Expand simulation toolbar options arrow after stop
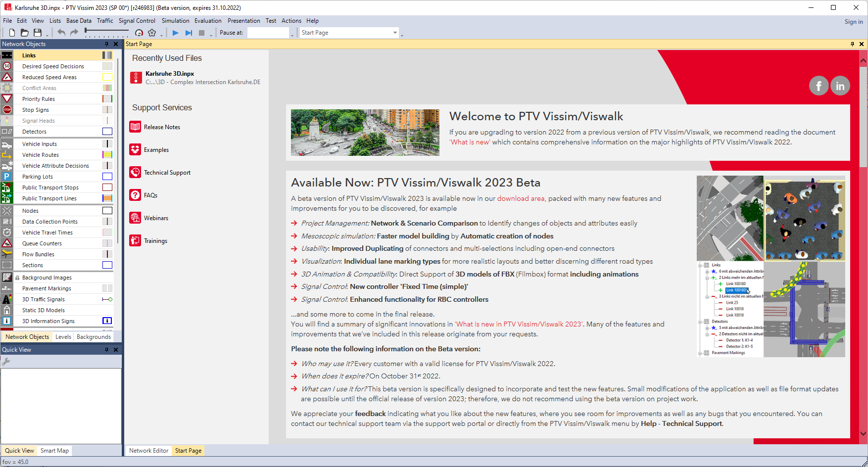 (211, 35)
